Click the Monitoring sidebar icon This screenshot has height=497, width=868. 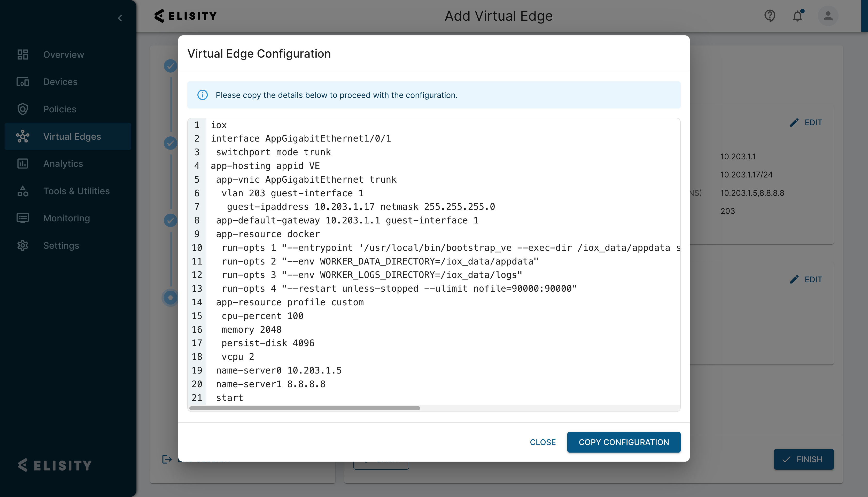point(22,218)
